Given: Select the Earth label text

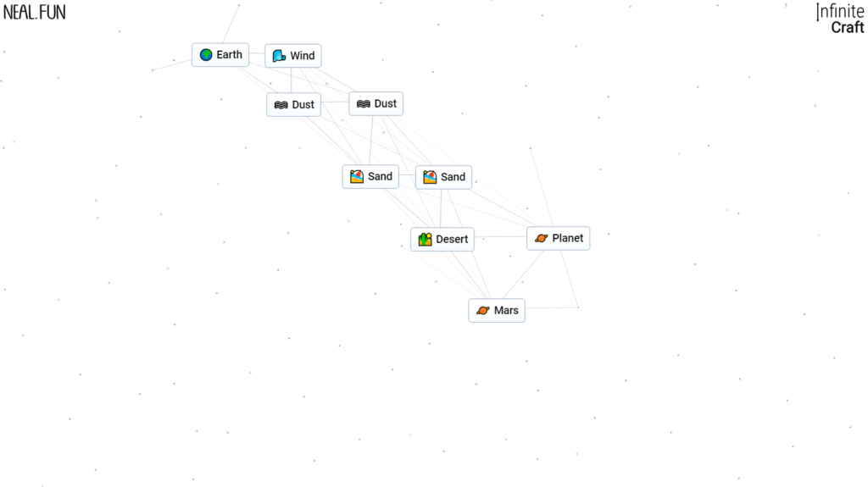Looking at the screenshot, I should tap(229, 55).
